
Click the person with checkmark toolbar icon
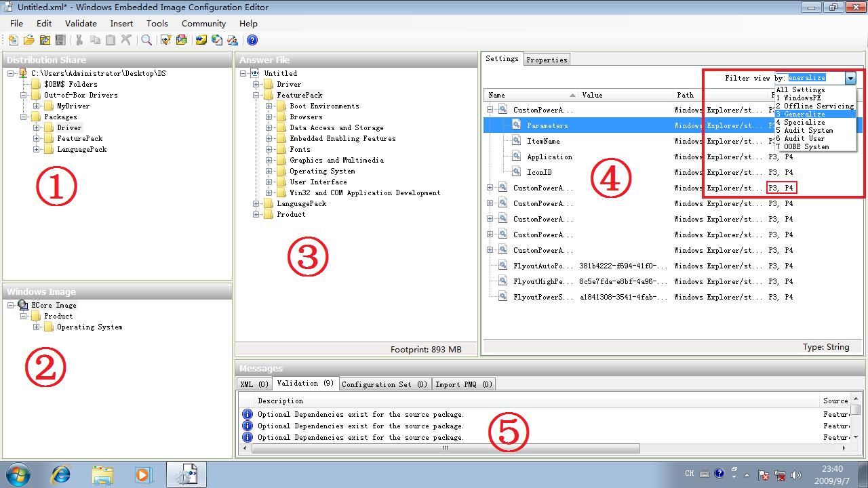[x=233, y=40]
